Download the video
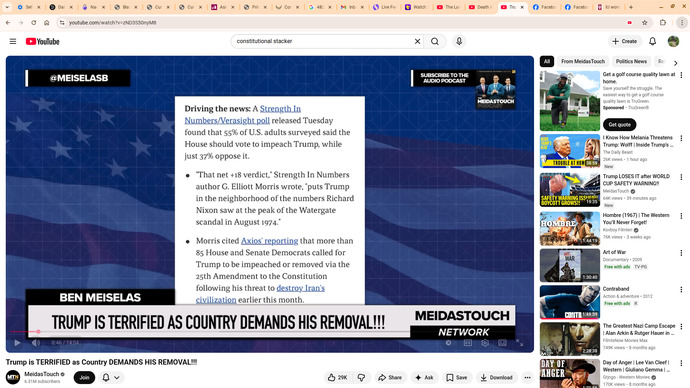 pos(496,377)
